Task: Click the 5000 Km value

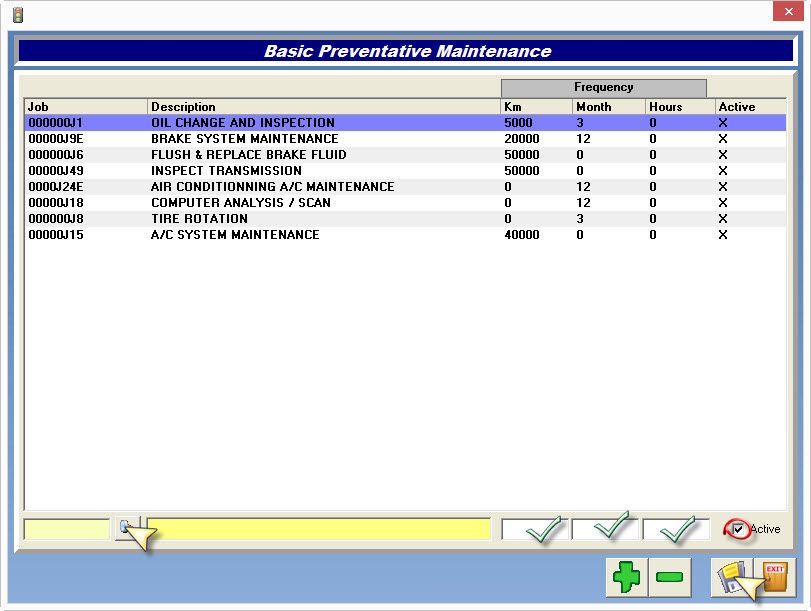Action: 518,123
